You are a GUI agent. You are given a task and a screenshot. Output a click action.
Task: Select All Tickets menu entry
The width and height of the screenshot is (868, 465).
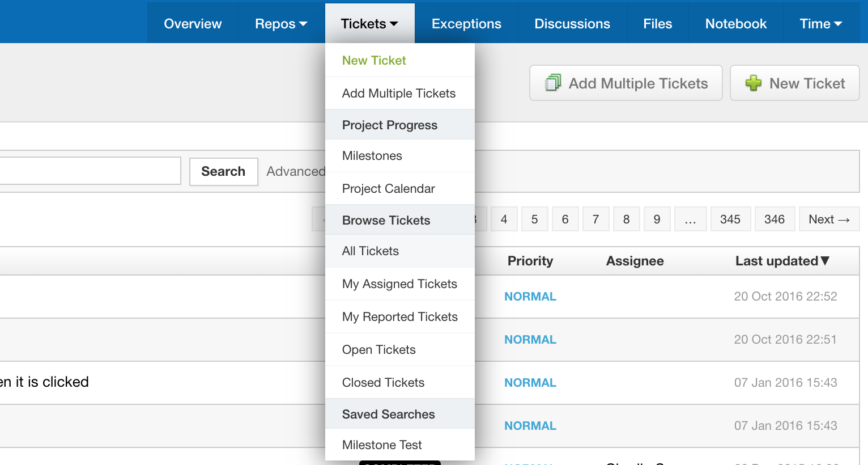(400, 251)
